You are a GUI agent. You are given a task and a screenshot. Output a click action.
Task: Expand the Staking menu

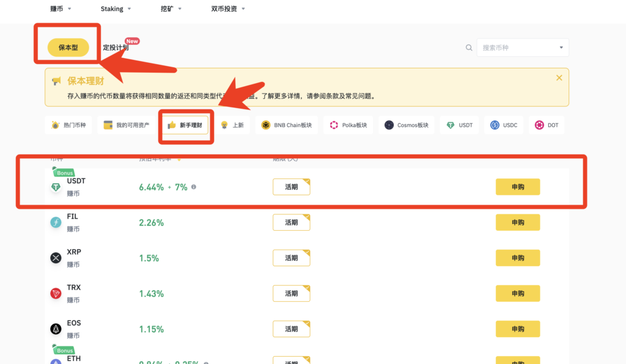point(116,9)
